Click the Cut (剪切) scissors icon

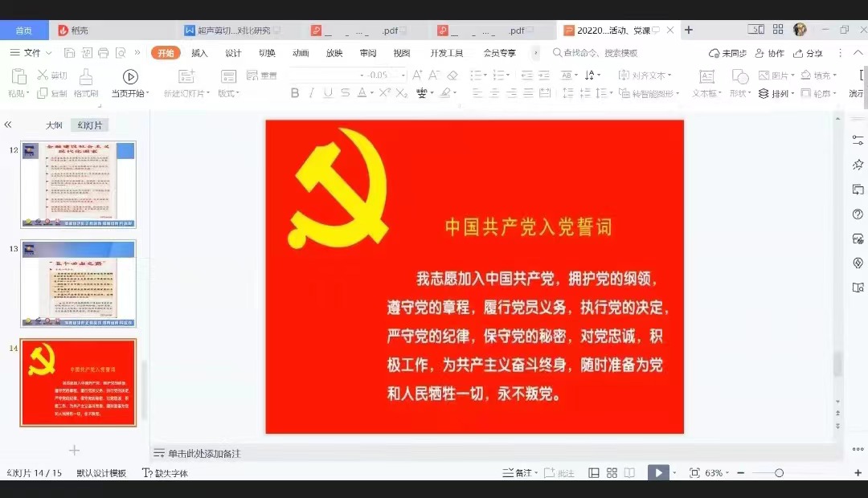[x=43, y=75]
